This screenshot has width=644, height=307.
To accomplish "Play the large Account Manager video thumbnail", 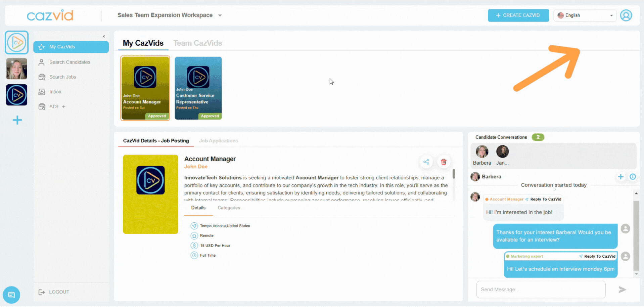I will point(150,194).
